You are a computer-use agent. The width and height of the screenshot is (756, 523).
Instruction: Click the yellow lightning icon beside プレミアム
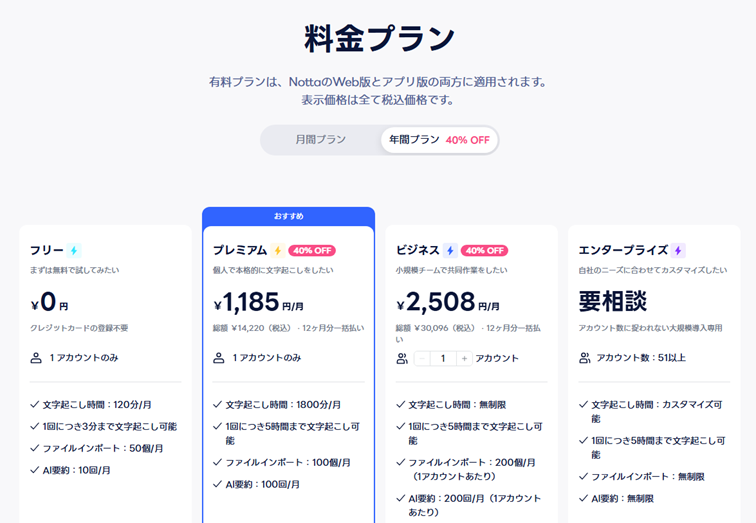click(x=278, y=251)
